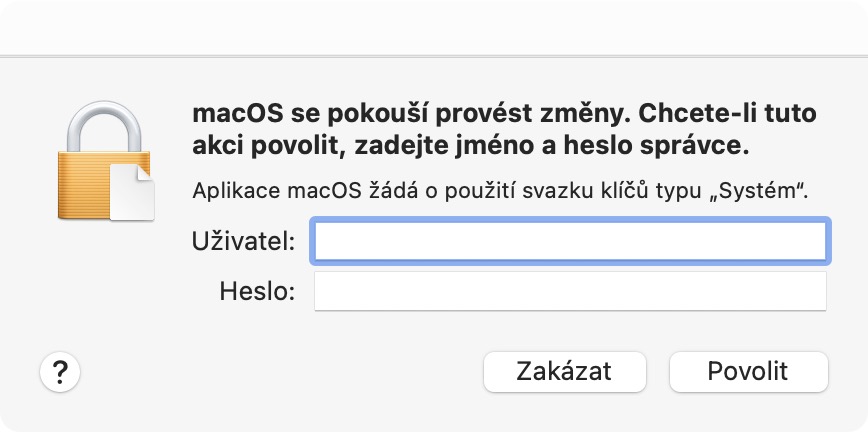Click the empty title bar above the dialog
The height and width of the screenshot is (432, 868).
(x=434, y=27)
